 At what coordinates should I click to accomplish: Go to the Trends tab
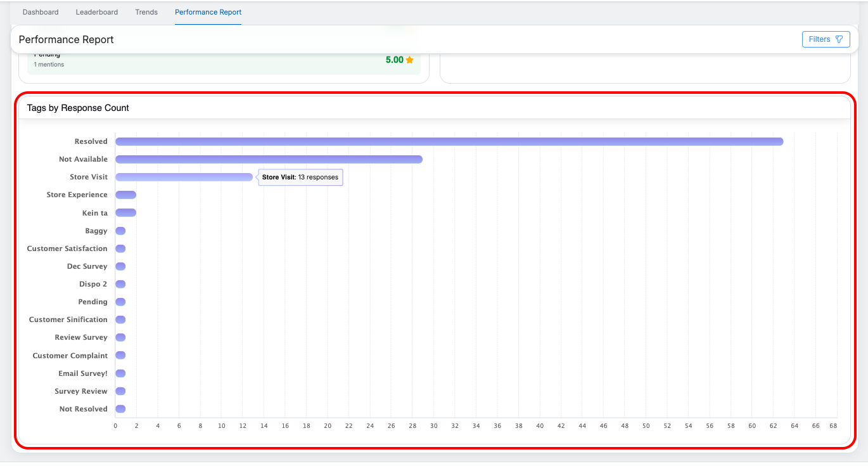tap(146, 12)
